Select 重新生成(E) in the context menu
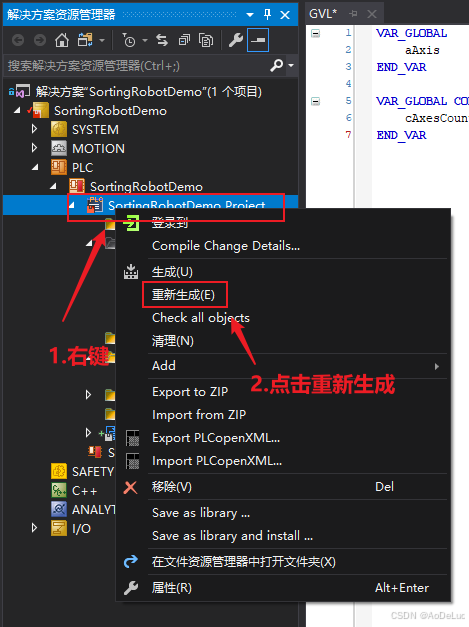Image resolution: width=469 pixels, height=627 pixels. click(x=184, y=295)
